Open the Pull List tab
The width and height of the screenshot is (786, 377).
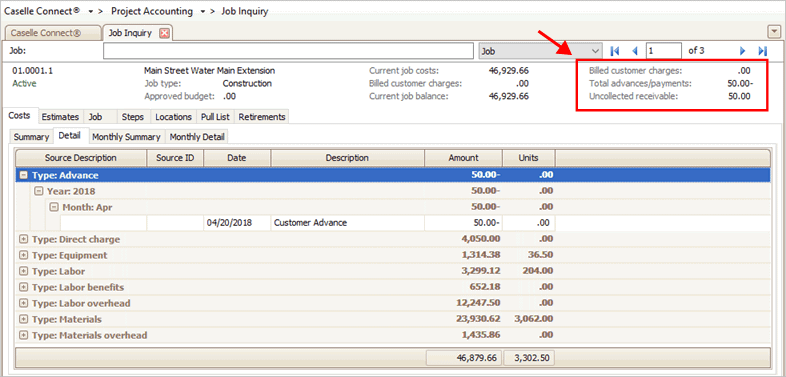[215, 117]
